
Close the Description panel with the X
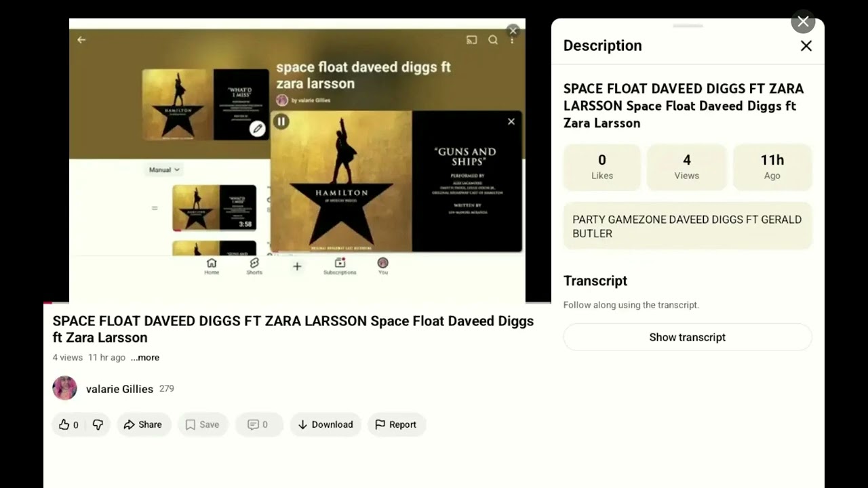pos(806,46)
